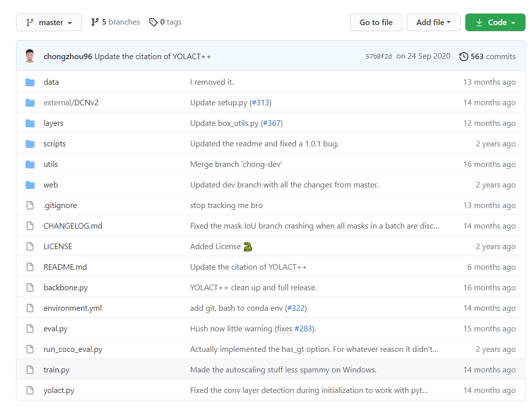Image resolution: width=532 pixels, height=407 pixels.
Task: Open pull request #322 link
Action: [296, 308]
